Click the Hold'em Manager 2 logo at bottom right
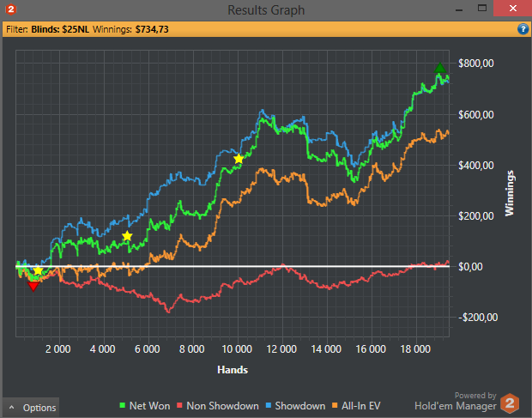 pyautogui.click(x=510, y=403)
